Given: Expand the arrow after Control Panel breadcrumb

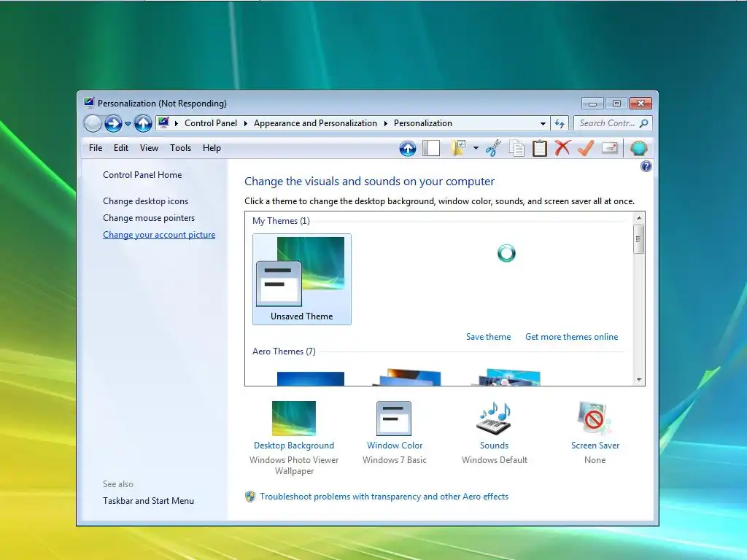Looking at the screenshot, I should (x=245, y=123).
